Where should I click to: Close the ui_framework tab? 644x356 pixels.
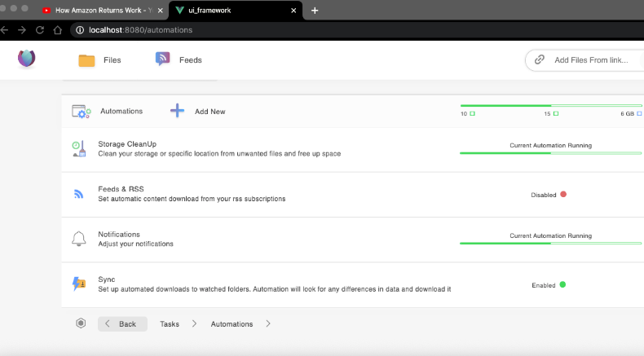pyautogui.click(x=293, y=11)
